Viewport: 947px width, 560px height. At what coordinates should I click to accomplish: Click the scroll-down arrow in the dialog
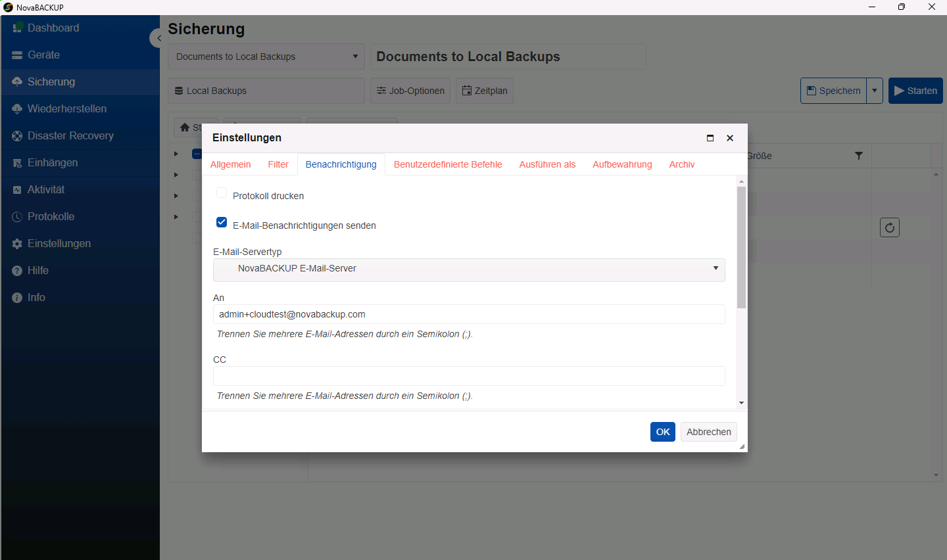coord(741,403)
